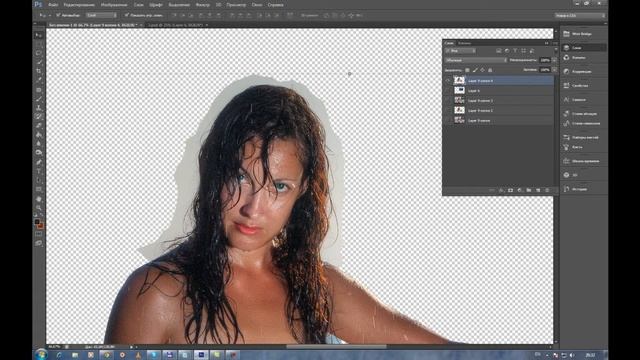Open the Файл menu
Image resolution: width=640 pixels, height=360 pixels.
click(x=53, y=5)
